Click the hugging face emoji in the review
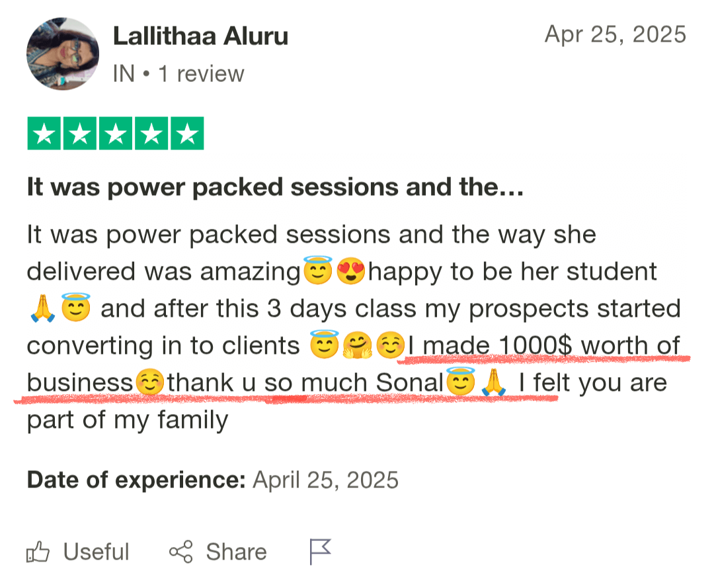714x588 pixels. tap(356, 346)
